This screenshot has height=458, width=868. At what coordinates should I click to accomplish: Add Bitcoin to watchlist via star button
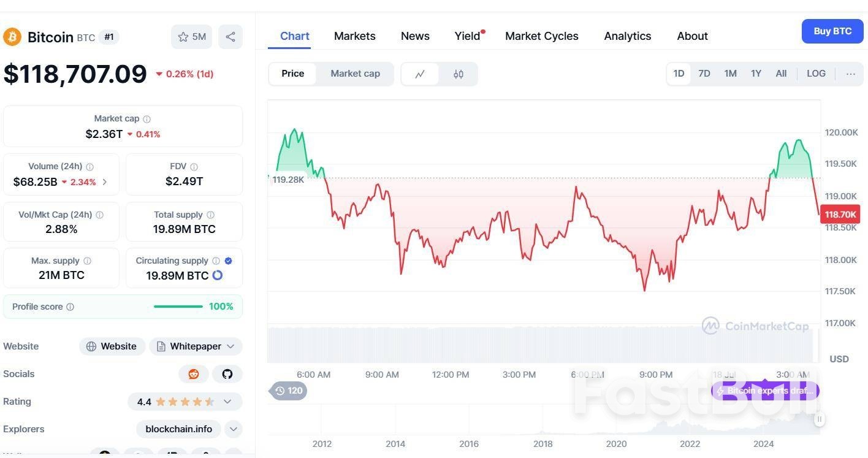[191, 37]
